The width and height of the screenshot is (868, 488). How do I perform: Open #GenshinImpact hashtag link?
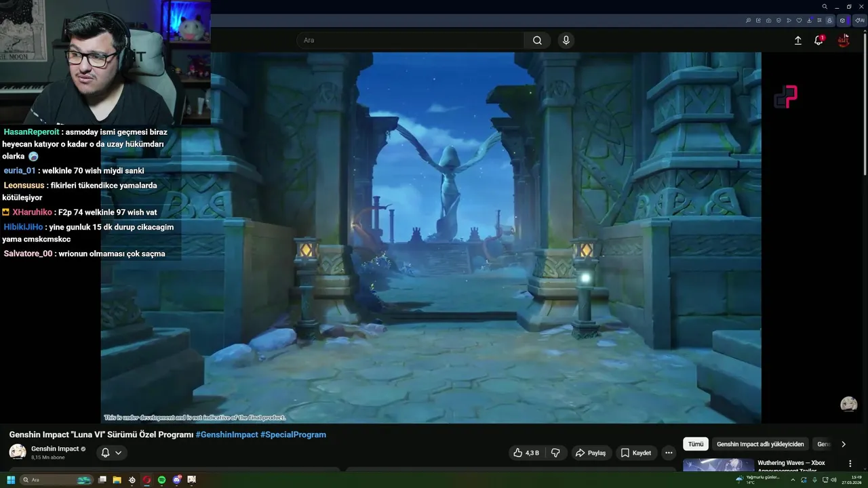pyautogui.click(x=226, y=434)
